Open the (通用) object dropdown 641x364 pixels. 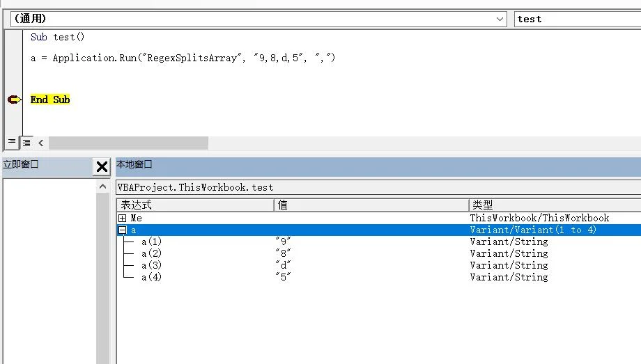[258, 19]
